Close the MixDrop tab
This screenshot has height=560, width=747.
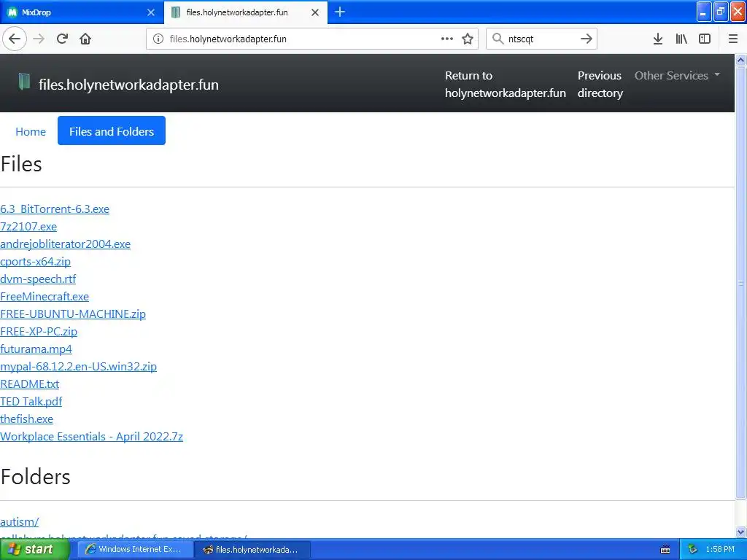point(150,13)
